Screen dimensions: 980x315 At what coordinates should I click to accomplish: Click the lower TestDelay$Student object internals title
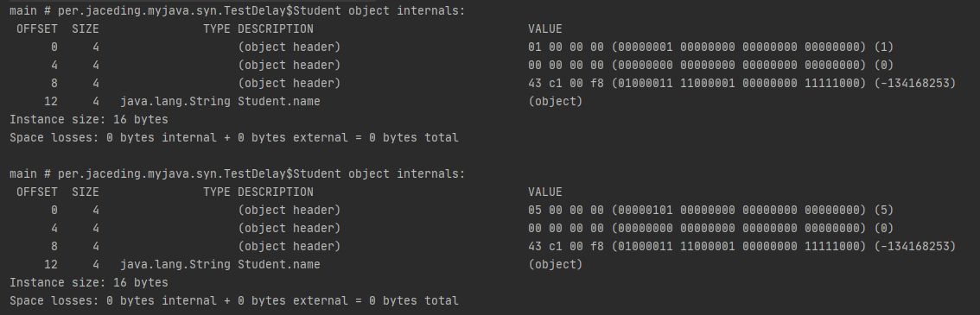(x=237, y=174)
